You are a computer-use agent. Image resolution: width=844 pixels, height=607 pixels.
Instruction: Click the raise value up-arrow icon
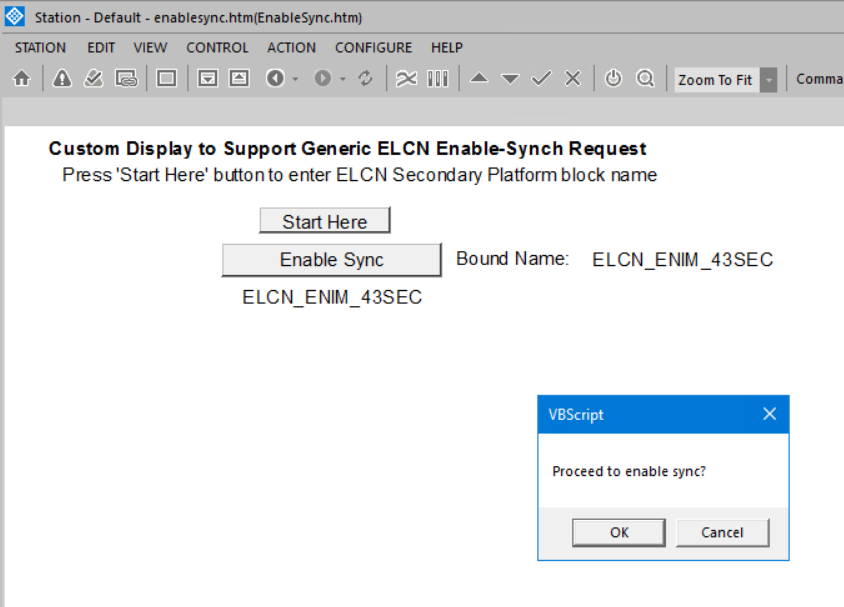(x=480, y=78)
